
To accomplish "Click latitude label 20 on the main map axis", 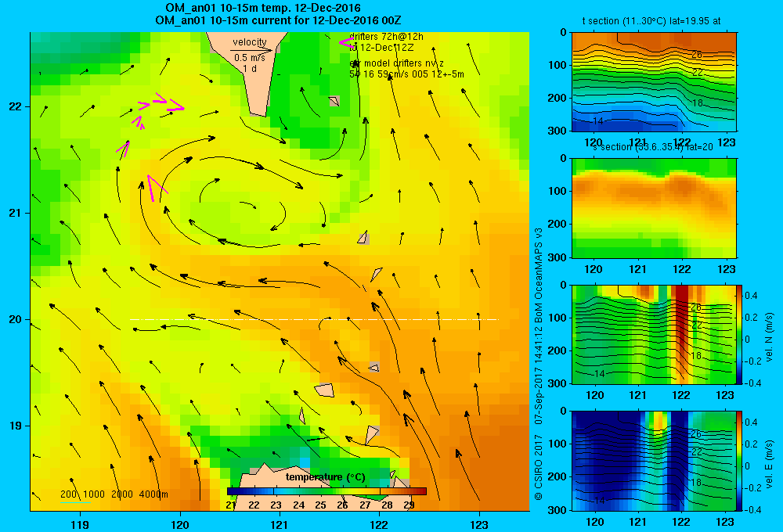I will [x=16, y=319].
